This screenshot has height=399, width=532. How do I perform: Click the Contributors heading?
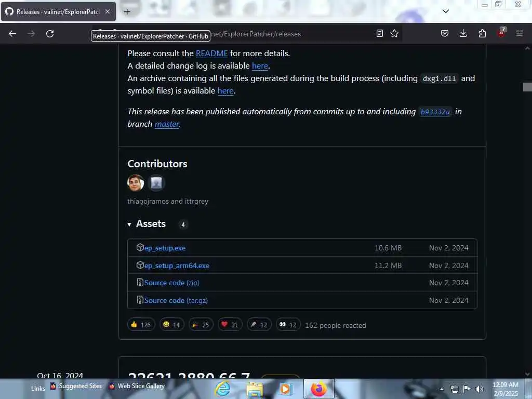point(157,164)
